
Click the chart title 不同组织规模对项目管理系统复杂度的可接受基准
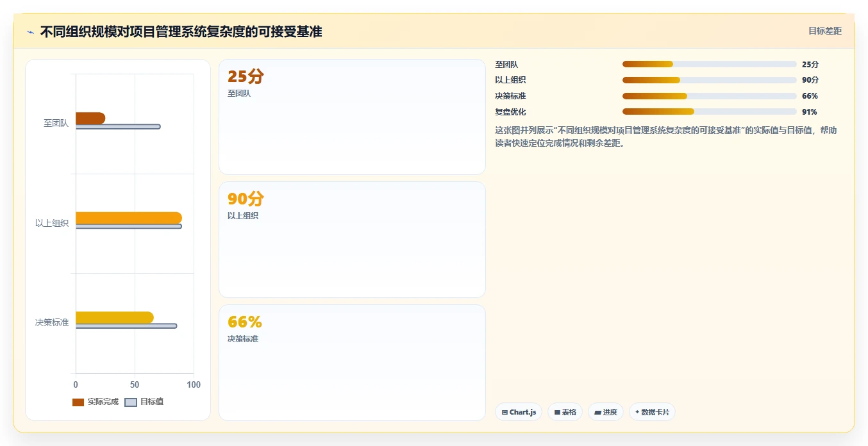point(181,31)
